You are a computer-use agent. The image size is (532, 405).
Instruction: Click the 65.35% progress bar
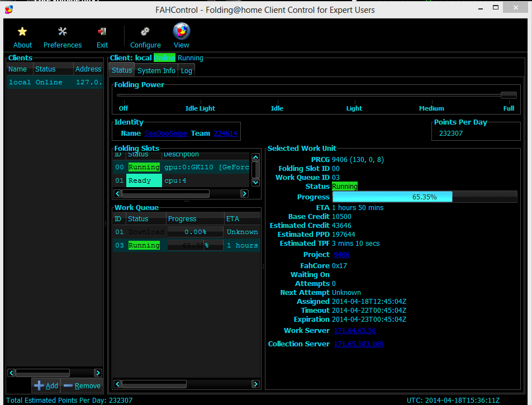tap(425, 197)
